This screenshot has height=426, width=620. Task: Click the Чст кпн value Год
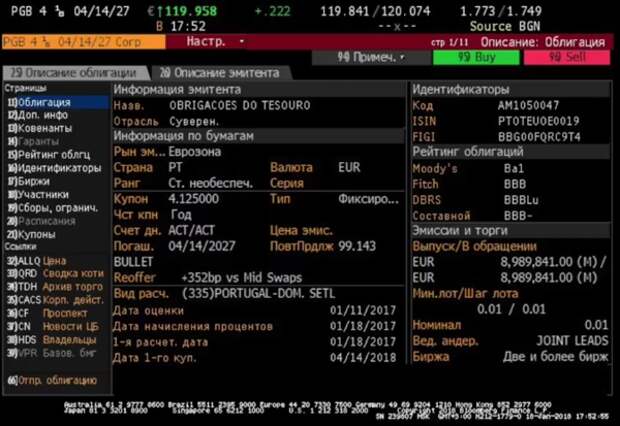click(181, 215)
